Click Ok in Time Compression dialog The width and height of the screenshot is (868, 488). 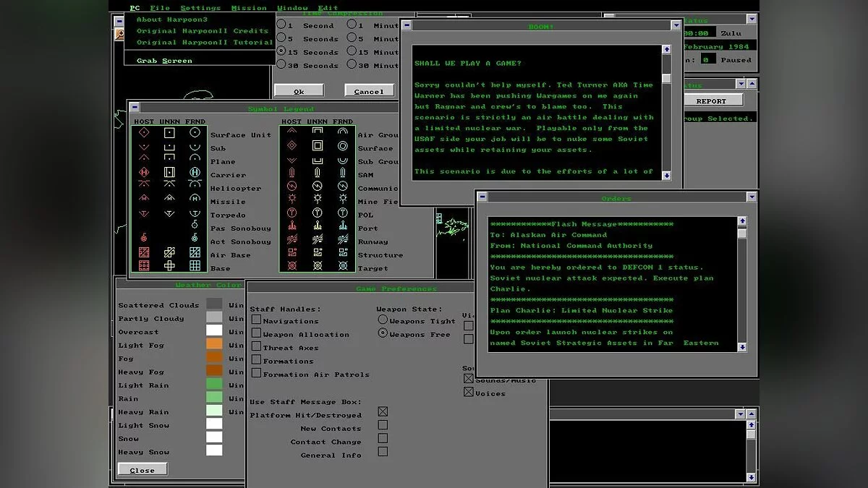299,91
